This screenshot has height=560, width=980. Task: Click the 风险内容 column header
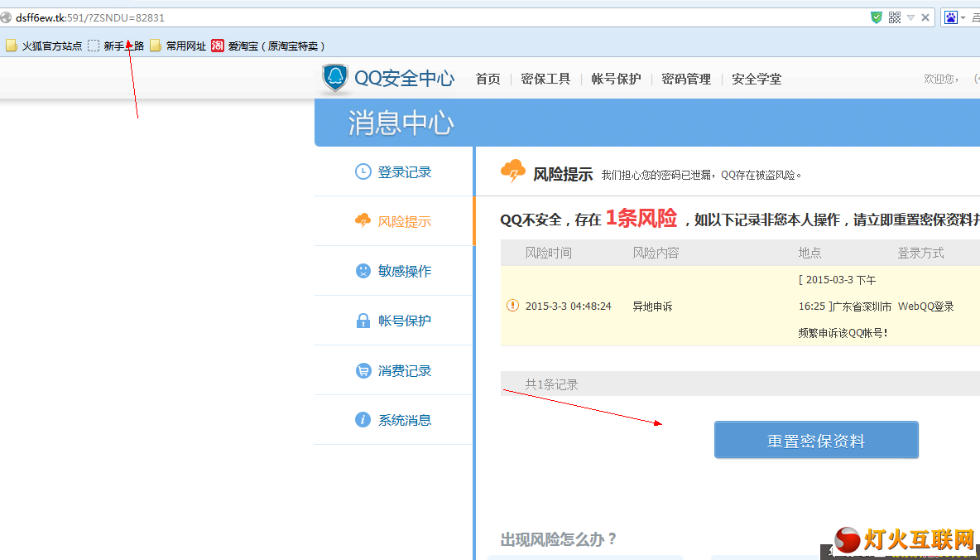click(x=656, y=253)
